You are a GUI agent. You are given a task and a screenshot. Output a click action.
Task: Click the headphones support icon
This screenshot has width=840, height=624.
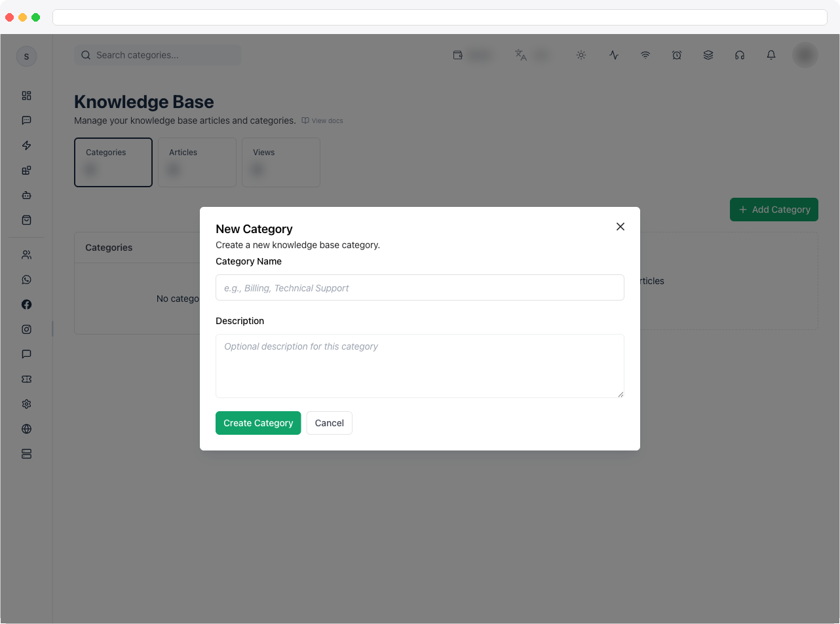(x=740, y=55)
